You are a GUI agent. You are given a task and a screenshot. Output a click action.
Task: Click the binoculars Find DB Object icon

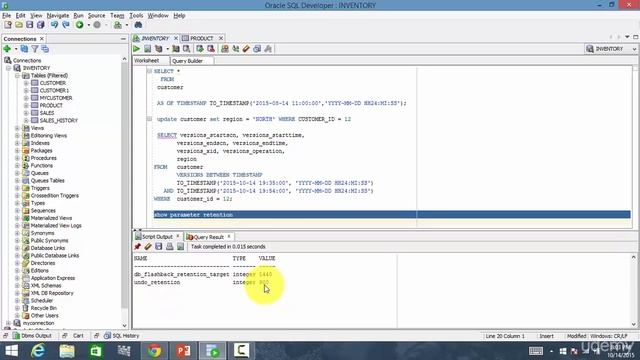tap(138, 25)
